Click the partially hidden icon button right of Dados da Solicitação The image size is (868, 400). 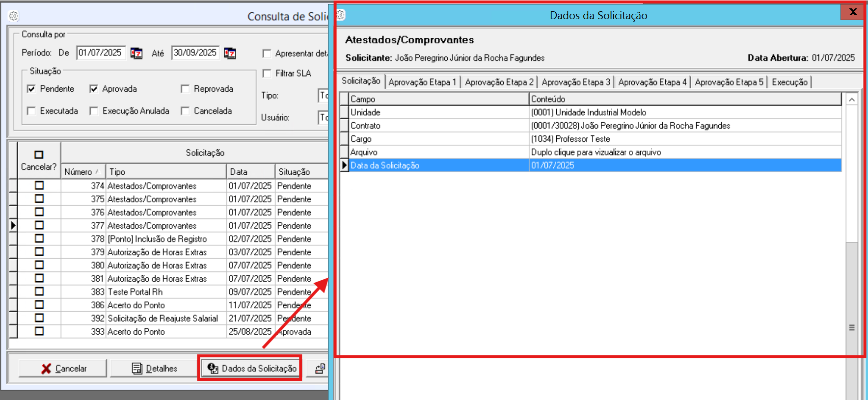[x=320, y=369]
